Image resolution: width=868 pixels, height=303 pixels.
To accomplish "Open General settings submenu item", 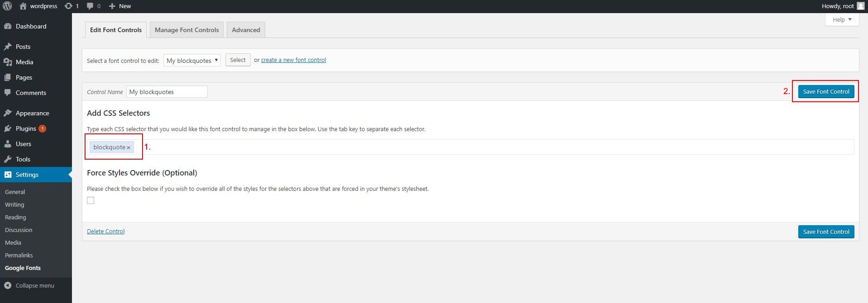I will coord(15,192).
